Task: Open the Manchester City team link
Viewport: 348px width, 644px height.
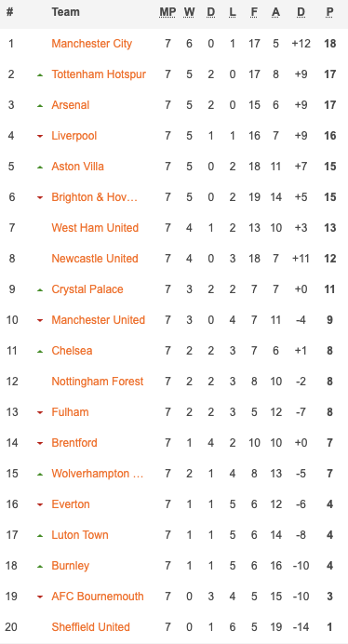Action: coord(91,44)
